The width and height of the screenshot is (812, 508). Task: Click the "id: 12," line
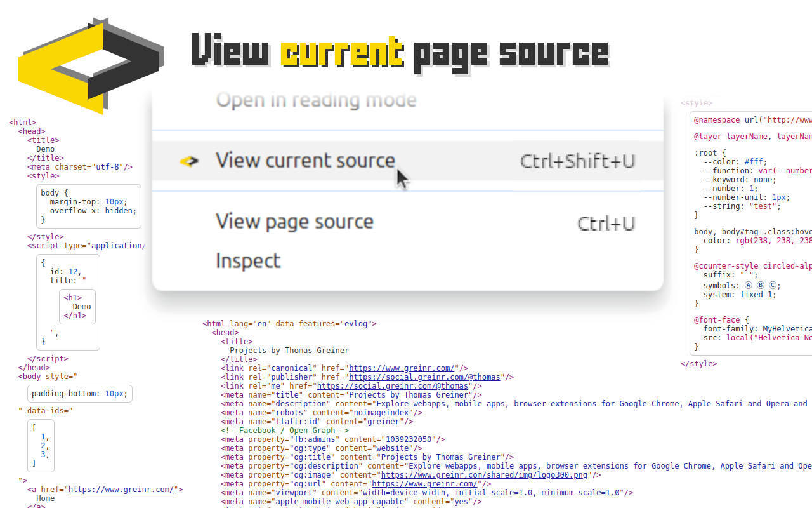[66, 272]
